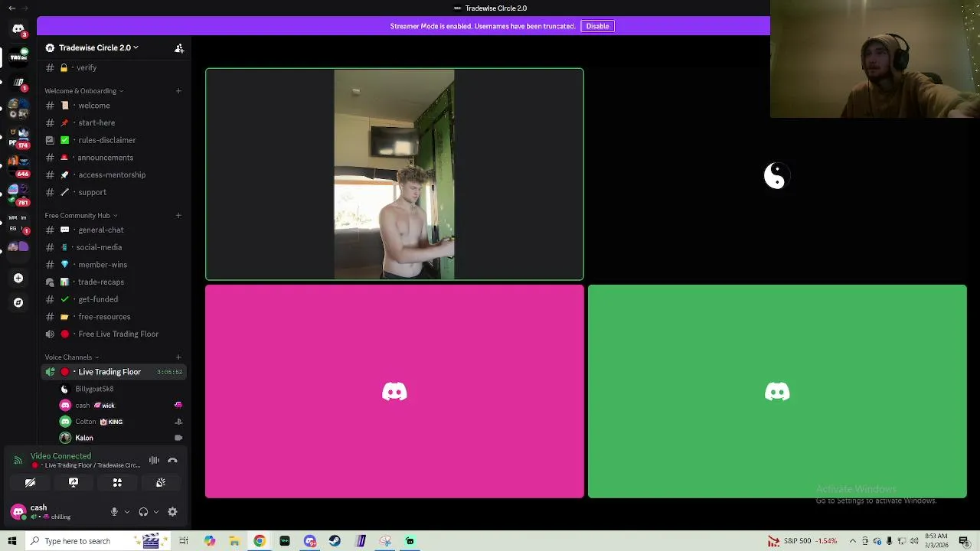Open the noise suppression waveform icon
Screen dimensions: 980x551
click(x=154, y=461)
